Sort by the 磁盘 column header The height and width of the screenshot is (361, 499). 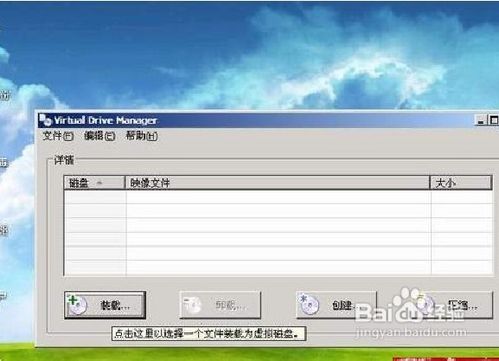tap(94, 183)
